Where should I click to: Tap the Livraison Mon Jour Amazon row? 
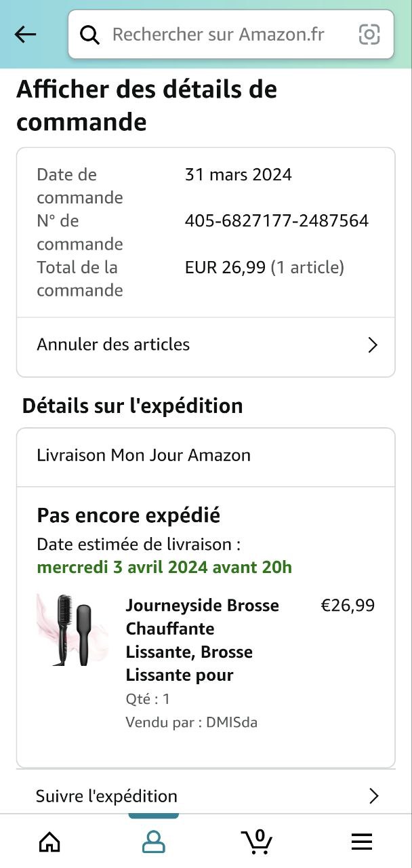pos(144,455)
